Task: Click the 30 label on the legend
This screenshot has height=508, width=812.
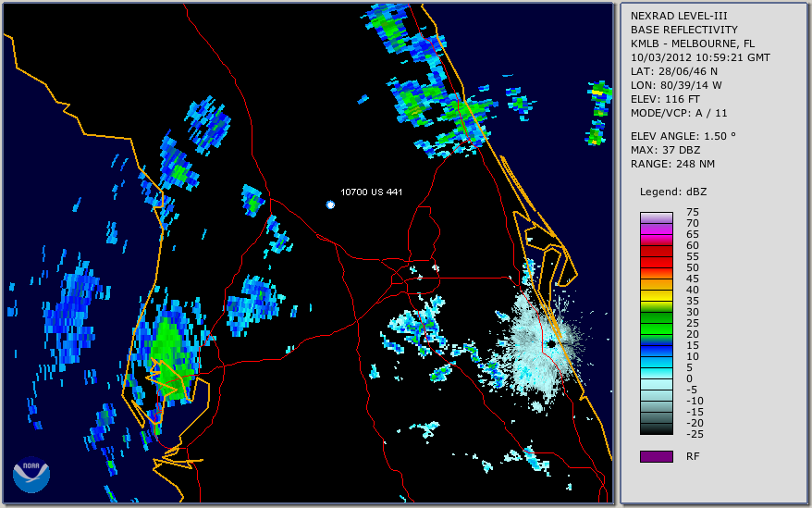Action: [693, 312]
